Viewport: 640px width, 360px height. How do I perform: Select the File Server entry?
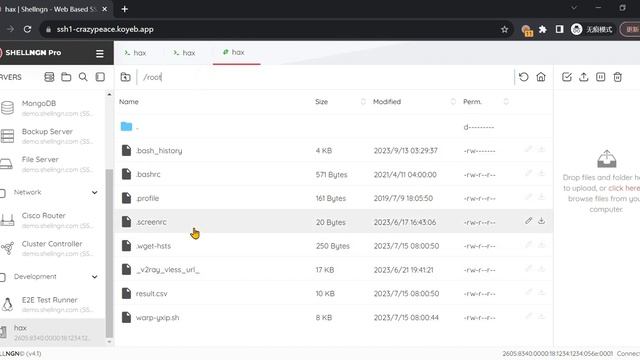click(52, 164)
